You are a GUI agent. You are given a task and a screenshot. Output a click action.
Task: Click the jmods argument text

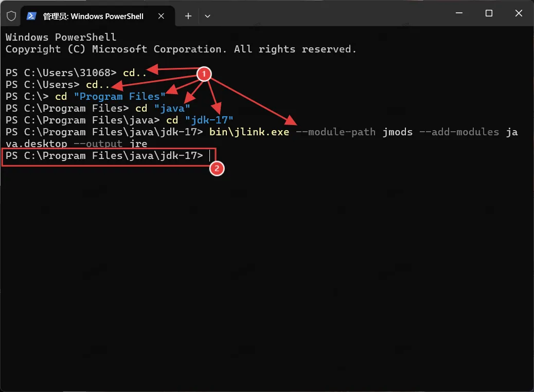pyautogui.click(x=398, y=132)
